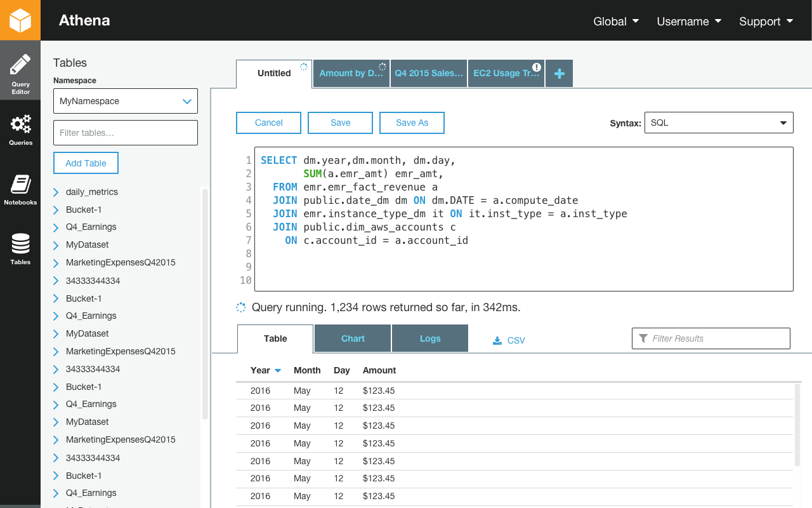Viewport: 812px width, 508px height.
Task: Click the Filter tables input field
Action: point(126,133)
